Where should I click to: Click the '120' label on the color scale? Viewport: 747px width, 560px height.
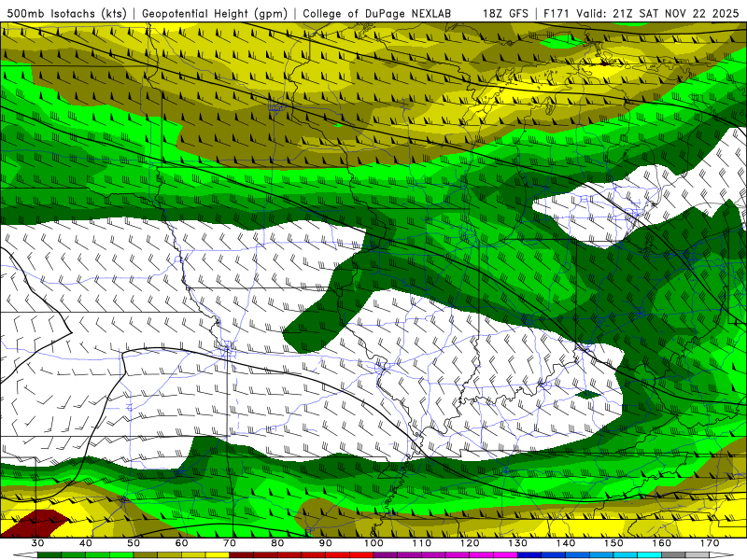pyautogui.click(x=470, y=543)
